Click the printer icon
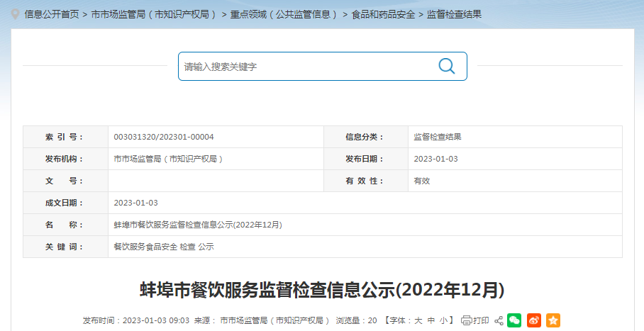This screenshot has height=331, width=644. coord(466,320)
